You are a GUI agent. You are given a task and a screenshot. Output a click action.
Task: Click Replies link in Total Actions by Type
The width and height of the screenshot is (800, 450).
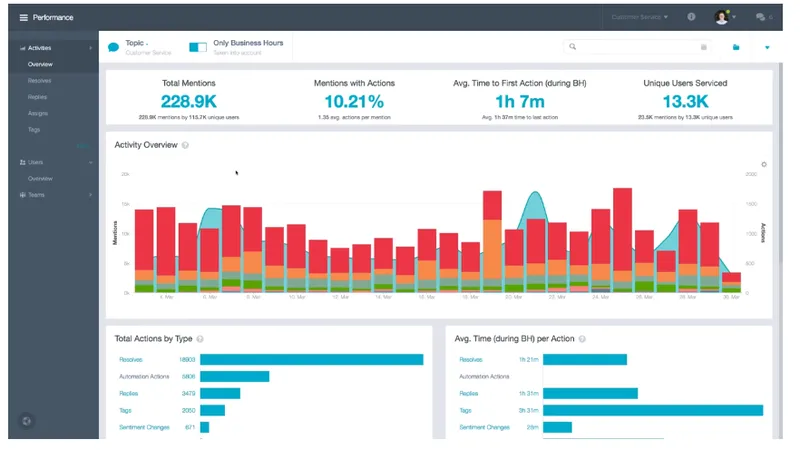tap(129, 393)
